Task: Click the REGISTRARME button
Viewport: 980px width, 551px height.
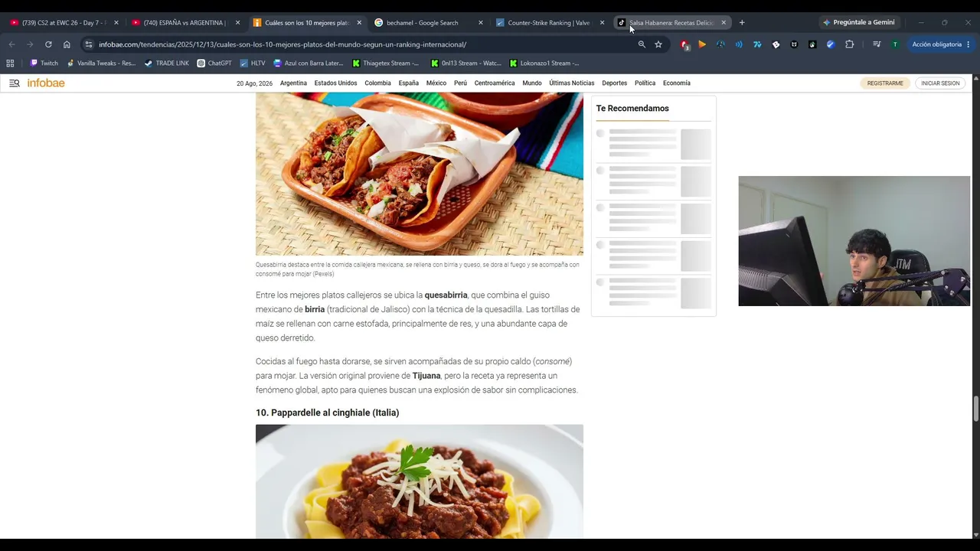Action: pos(885,83)
